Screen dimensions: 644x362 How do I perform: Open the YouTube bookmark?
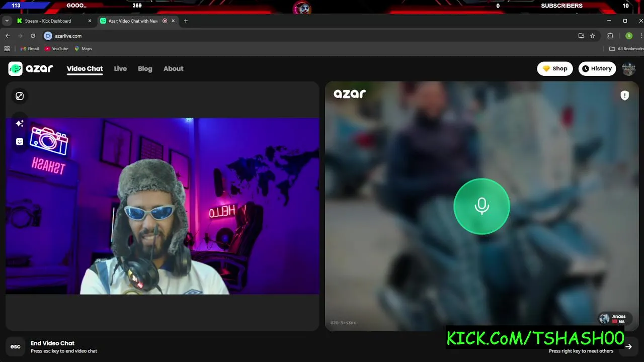point(56,49)
